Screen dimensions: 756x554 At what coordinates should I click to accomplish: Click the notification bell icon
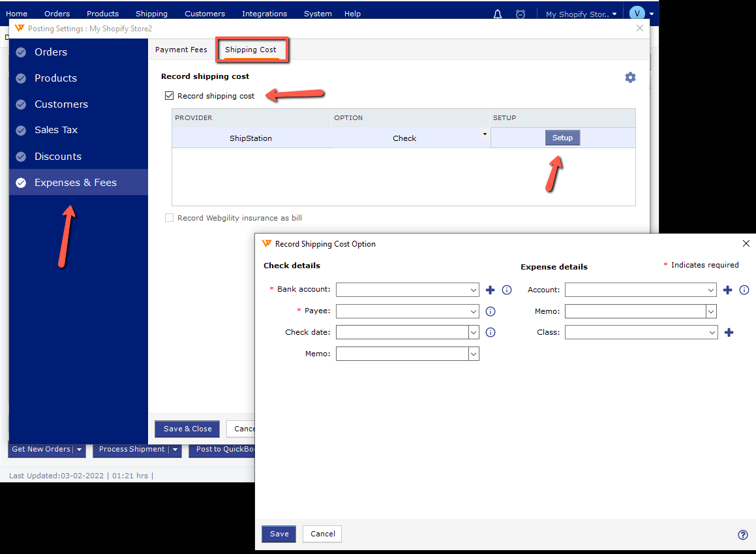click(498, 14)
